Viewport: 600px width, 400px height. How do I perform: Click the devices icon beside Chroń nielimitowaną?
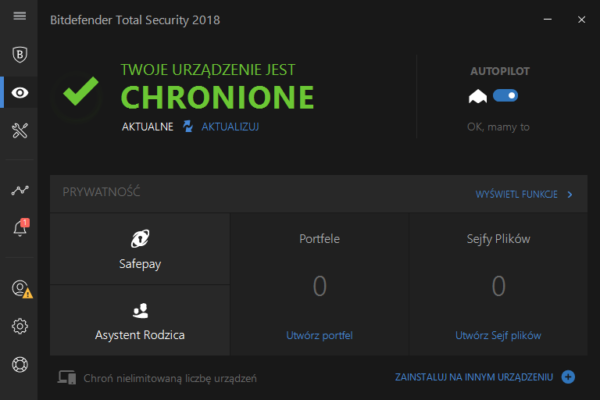pos(67,377)
